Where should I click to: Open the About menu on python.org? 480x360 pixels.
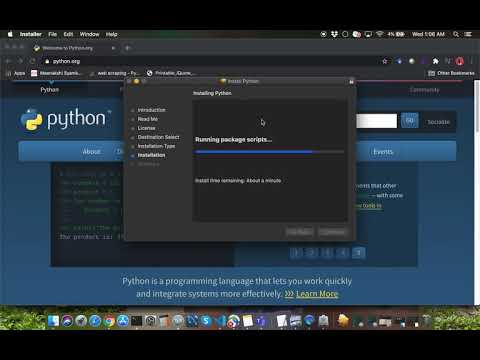click(91, 152)
